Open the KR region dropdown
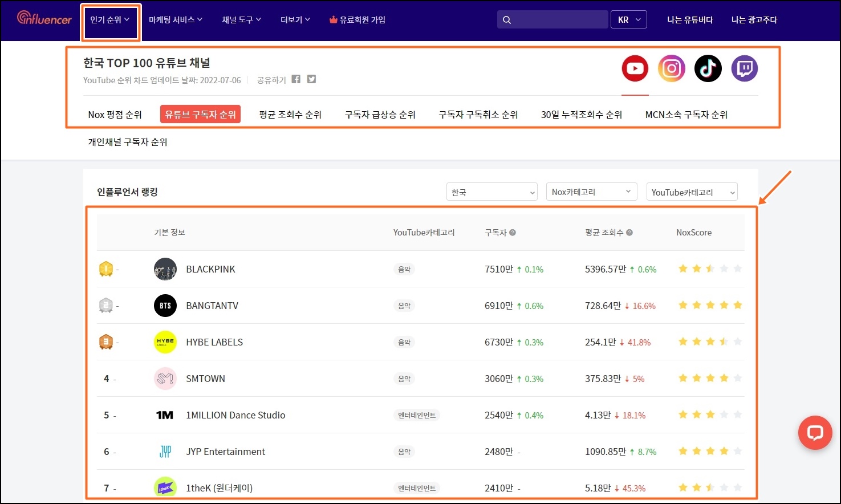 [x=629, y=20]
